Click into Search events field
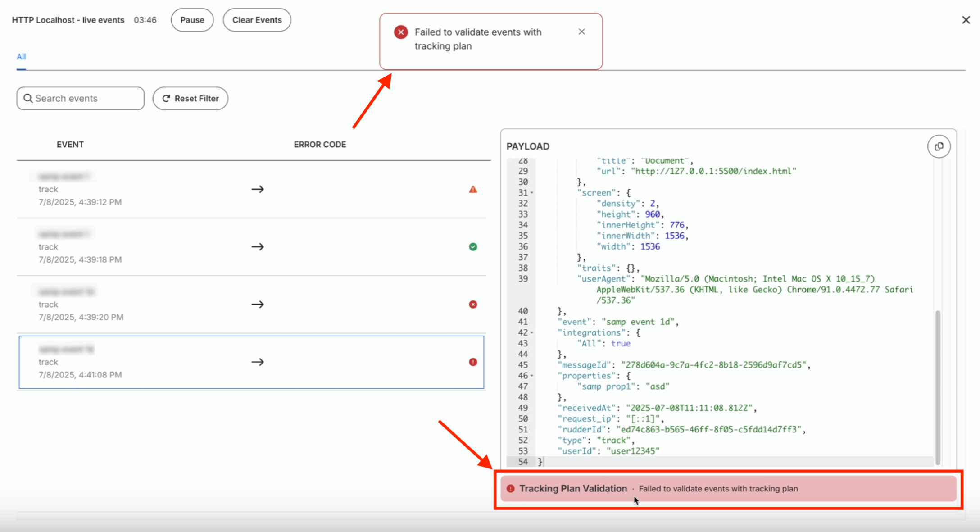 click(x=81, y=98)
